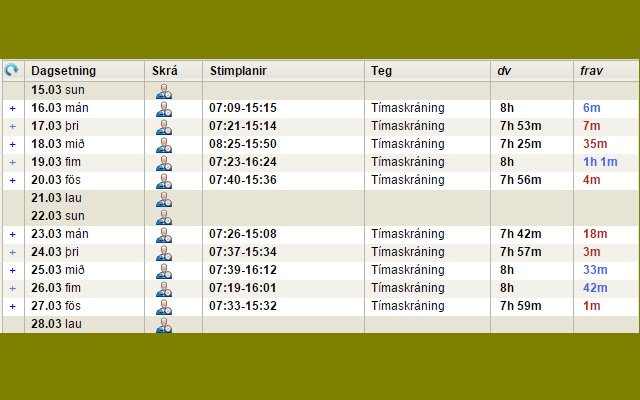Viewport: 640px width, 400px height.
Task: Expand the 23.03 mán row with plus
Action: (13, 235)
